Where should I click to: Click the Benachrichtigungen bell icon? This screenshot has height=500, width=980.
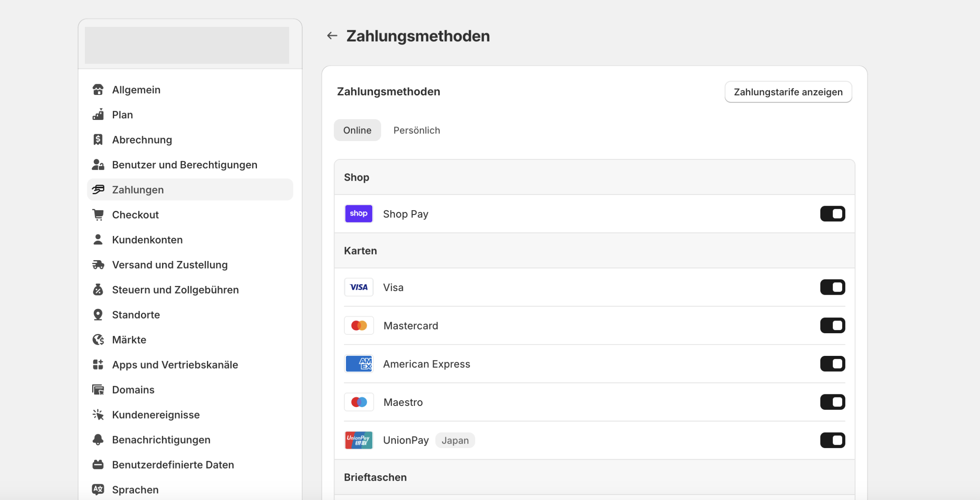[98, 439]
